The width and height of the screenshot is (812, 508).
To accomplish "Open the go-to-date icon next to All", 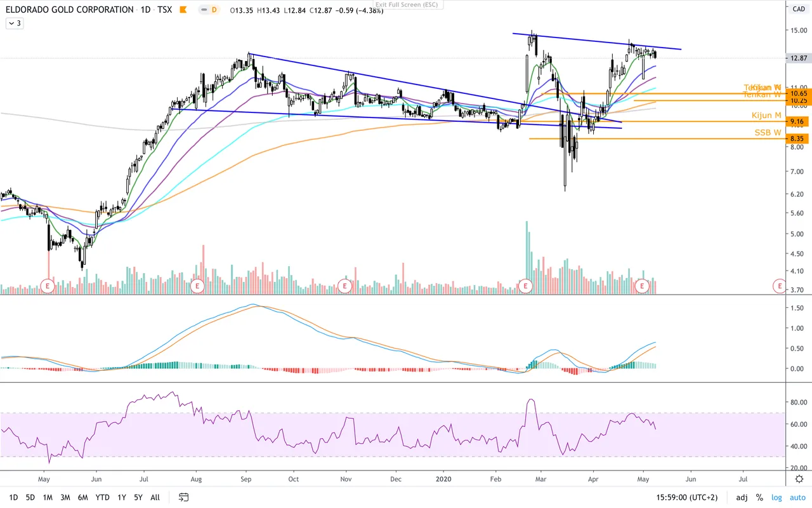I will (x=183, y=497).
